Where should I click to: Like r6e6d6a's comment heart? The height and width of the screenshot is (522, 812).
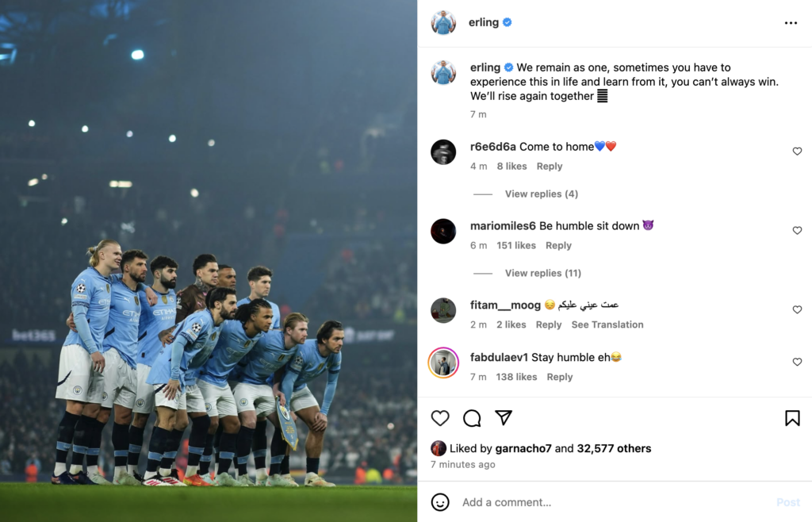(x=797, y=152)
